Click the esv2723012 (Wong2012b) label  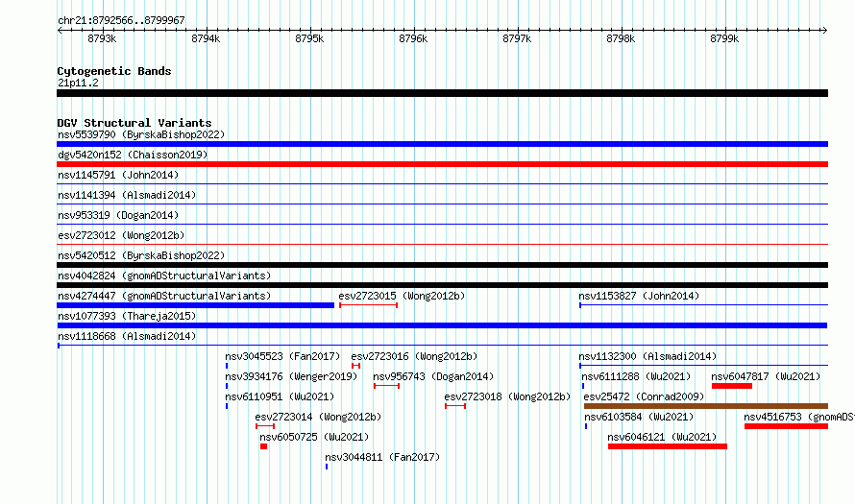point(121,235)
